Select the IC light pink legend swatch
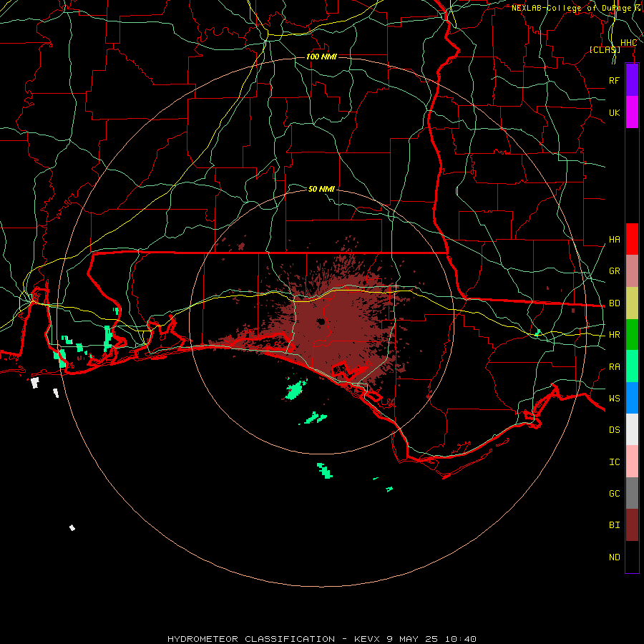Viewport: 644px width, 644px height. point(632,462)
